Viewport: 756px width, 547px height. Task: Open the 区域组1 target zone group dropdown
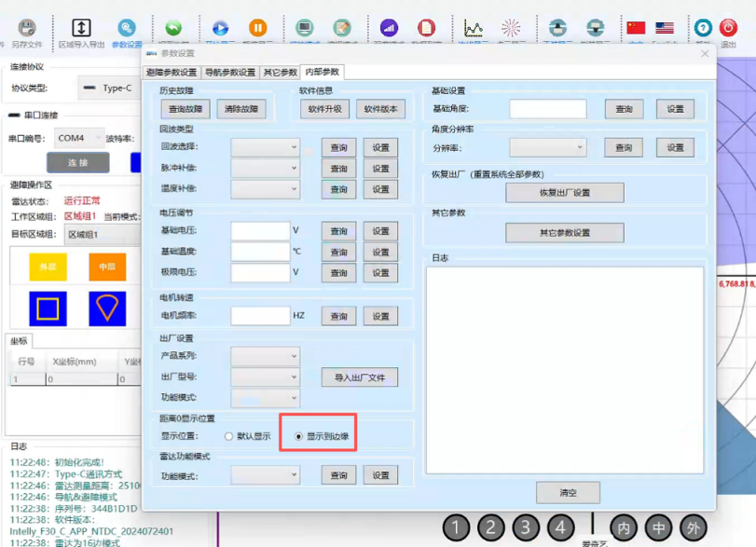point(103,235)
